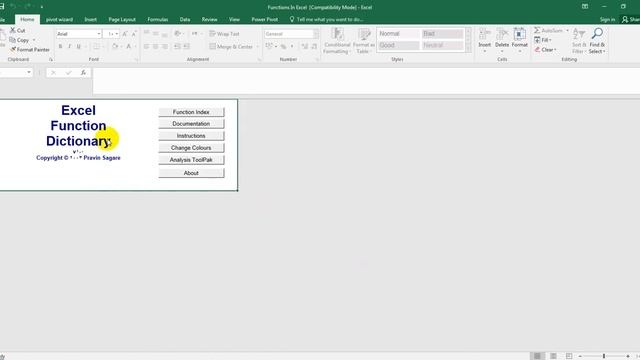Expand the Font group dialog launcher
640x360 pixels.
136,60
